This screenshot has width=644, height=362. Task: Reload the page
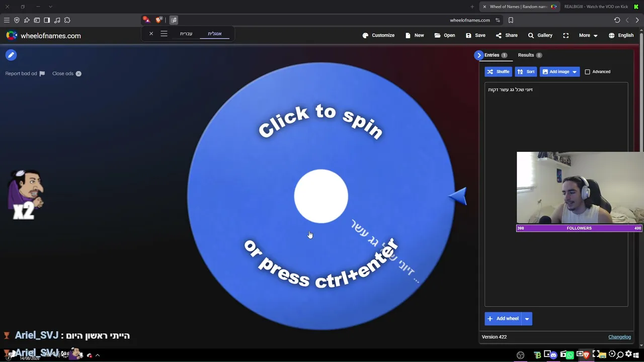[617, 20]
